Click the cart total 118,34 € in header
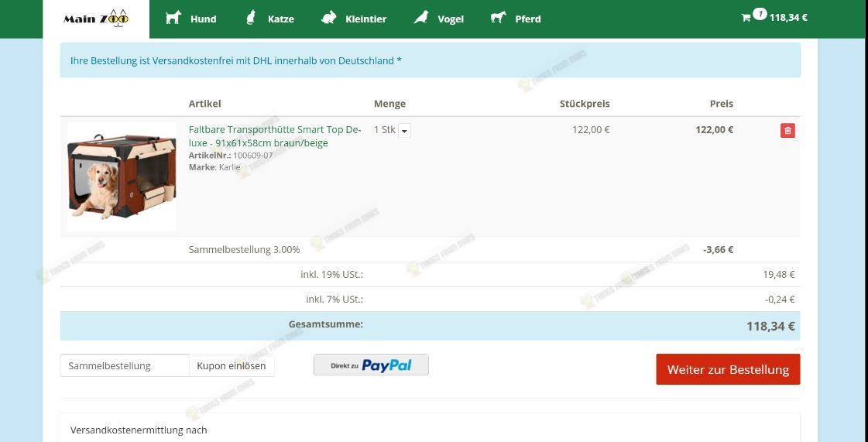This screenshot has width=868, height=442. click(x=788, y=18)
